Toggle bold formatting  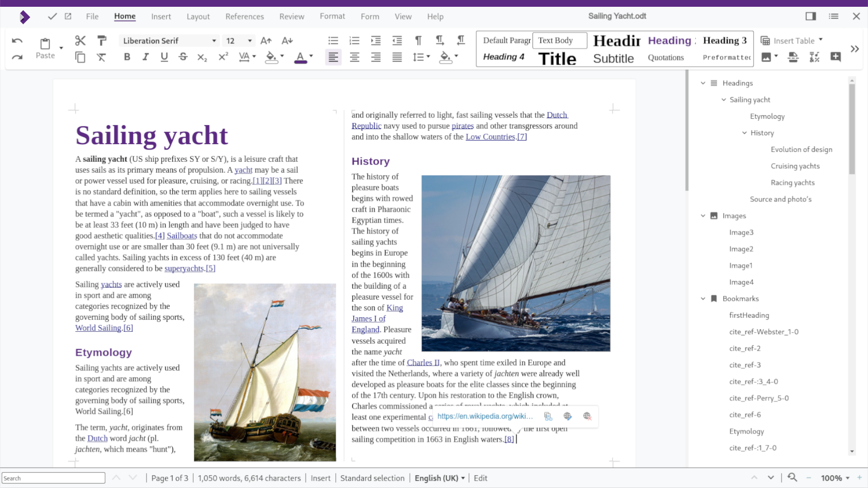pyautogui.click(x=127, y=57)
